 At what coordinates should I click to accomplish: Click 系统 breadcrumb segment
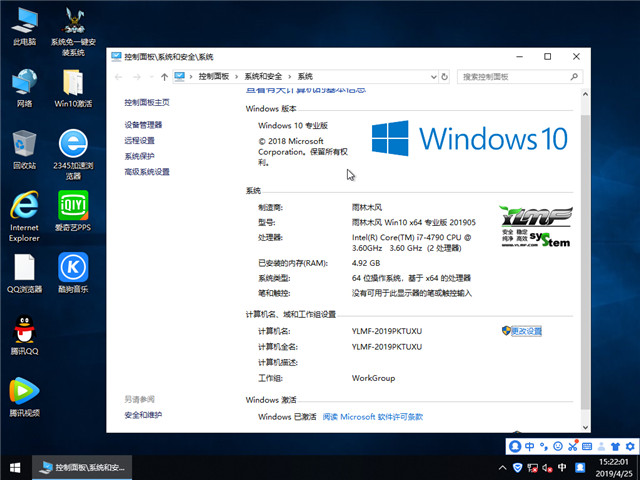click(305, 77)
